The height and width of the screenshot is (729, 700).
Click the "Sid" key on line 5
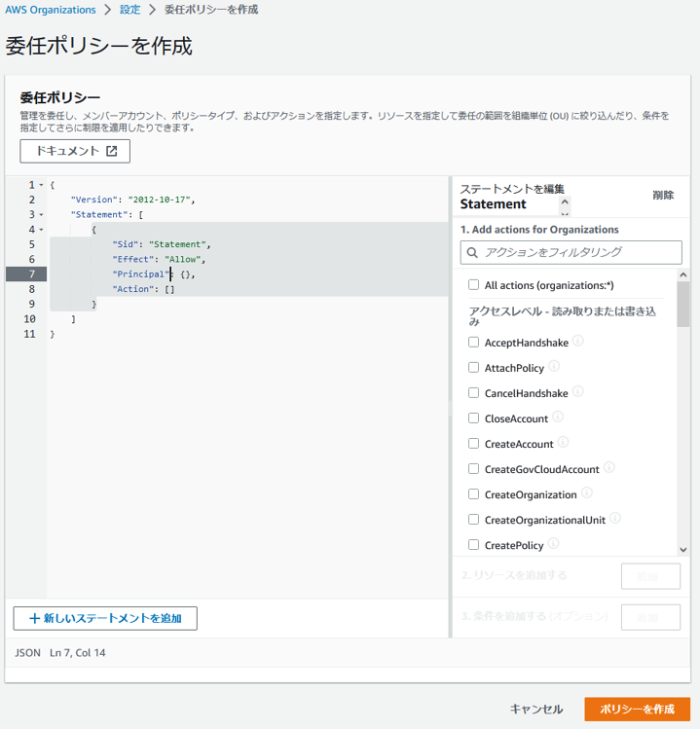coord(126,244)
